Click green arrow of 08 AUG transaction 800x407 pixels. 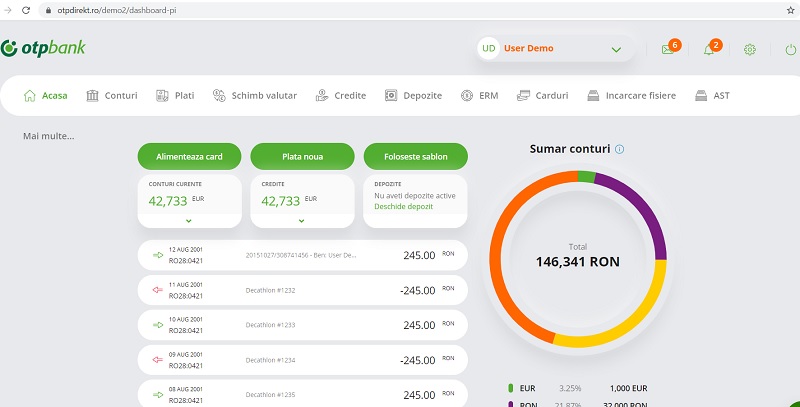pyautogui.click(x=158, y=394)
